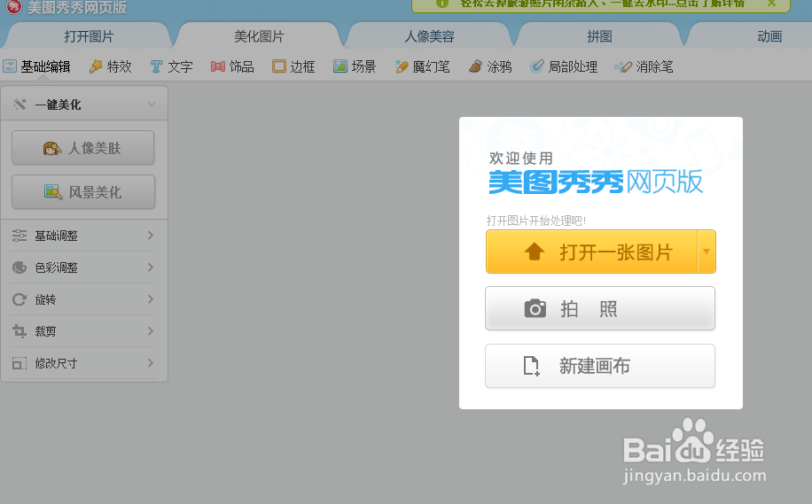Switch to the 打开图片 tab
This screenshot has height=504, width=812.
(x=89, y=36)
